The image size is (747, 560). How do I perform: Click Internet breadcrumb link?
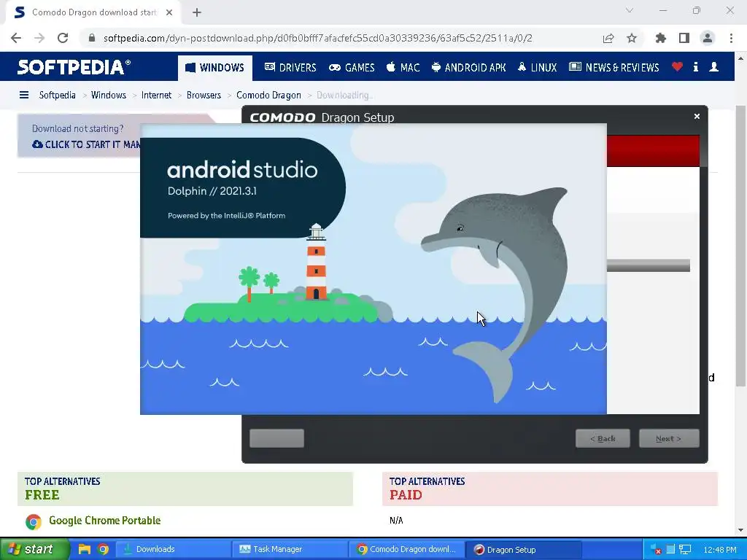pos(156,96)
